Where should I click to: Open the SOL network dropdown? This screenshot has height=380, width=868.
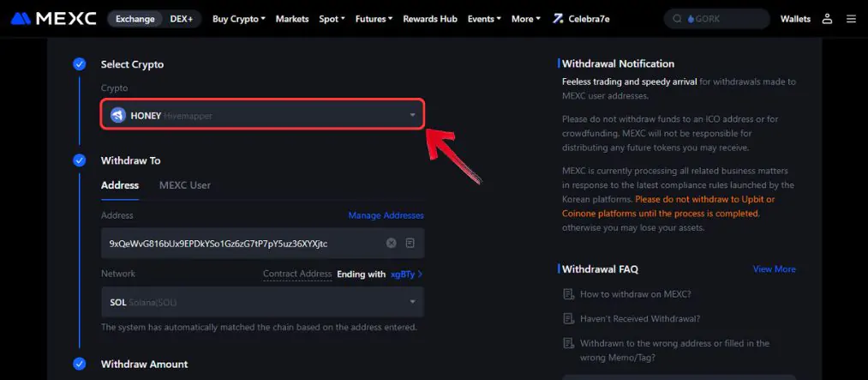pos(262,302)
